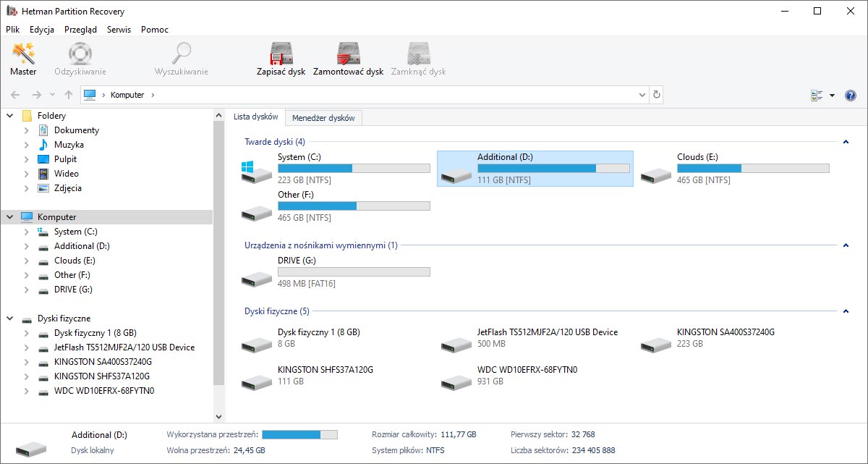Select WDC WD10EFRX-68FYTN0 in disk list
This screenshot has height=464, width=868.
click(x=535, y=376)
